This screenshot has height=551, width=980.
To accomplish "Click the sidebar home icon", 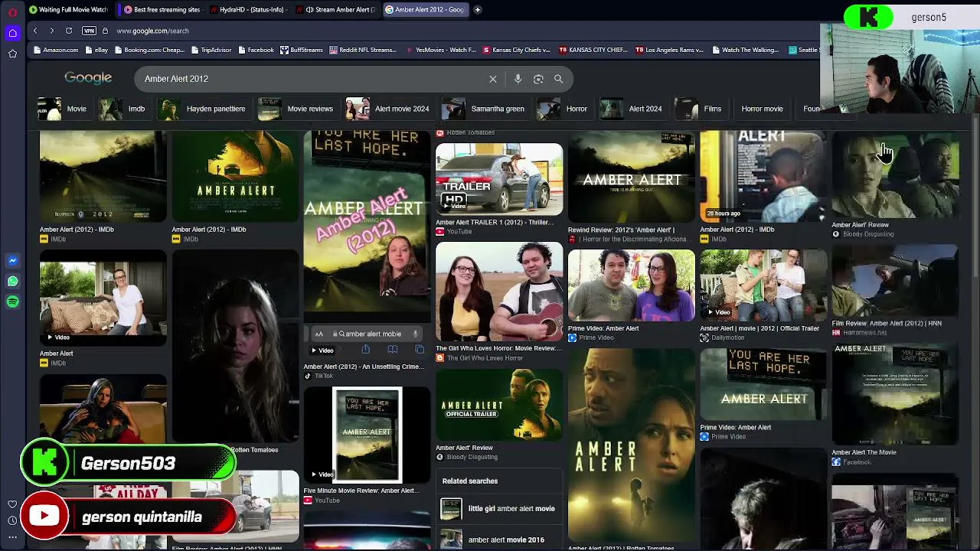I will (x=12, y=33).
